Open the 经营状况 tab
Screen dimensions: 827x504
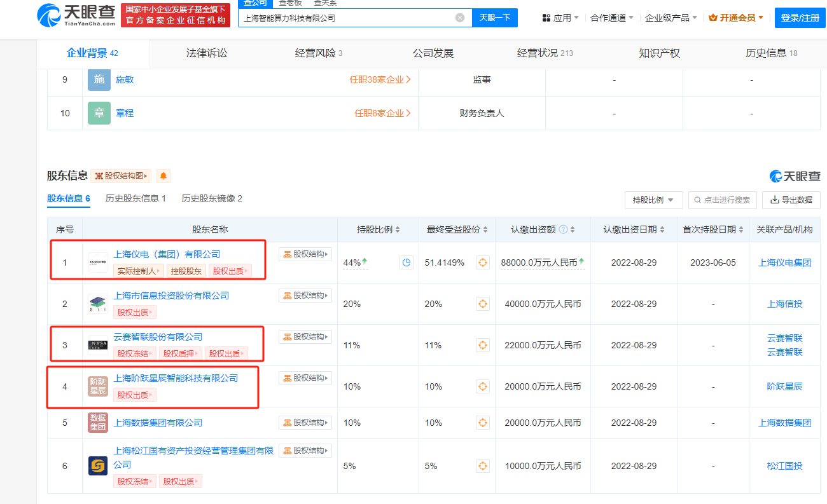pos(545,53)
